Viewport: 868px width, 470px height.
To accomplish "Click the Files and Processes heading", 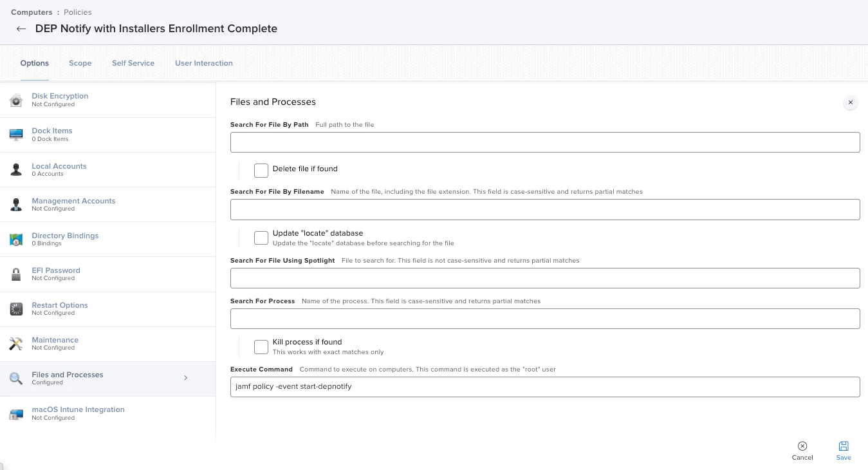I will pyautogui.click(x=273, y=102).
